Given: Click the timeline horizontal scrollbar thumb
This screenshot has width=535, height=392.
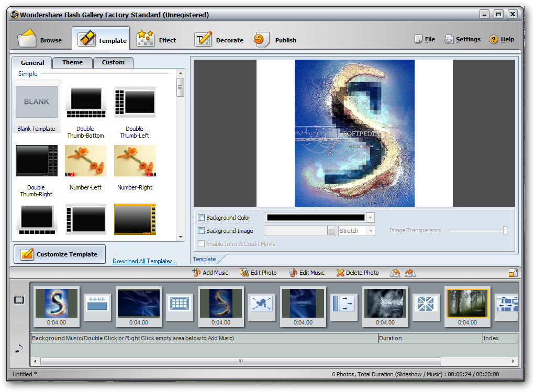Looking at the screenshot, I should 241,361.
